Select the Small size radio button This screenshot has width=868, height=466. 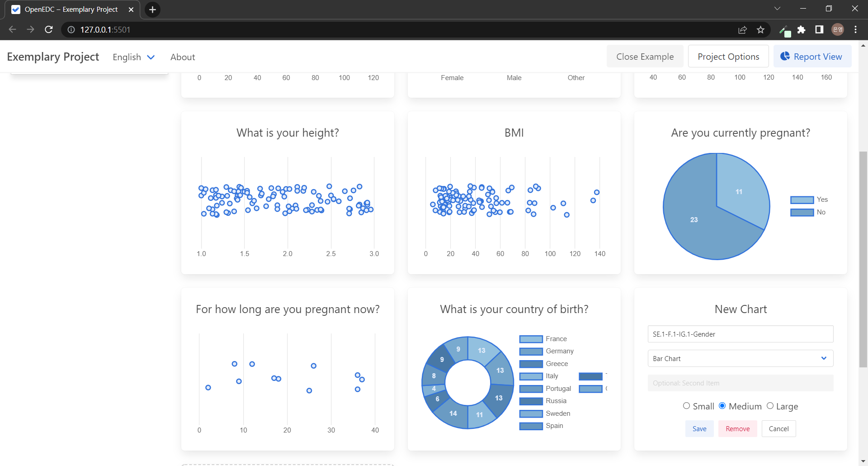[686, 406]
